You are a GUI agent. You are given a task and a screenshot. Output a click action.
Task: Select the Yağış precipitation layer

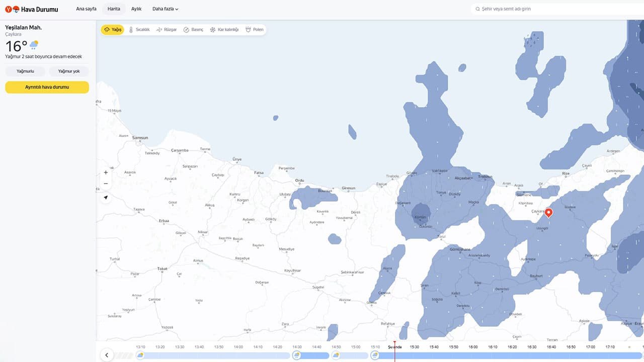113,30
